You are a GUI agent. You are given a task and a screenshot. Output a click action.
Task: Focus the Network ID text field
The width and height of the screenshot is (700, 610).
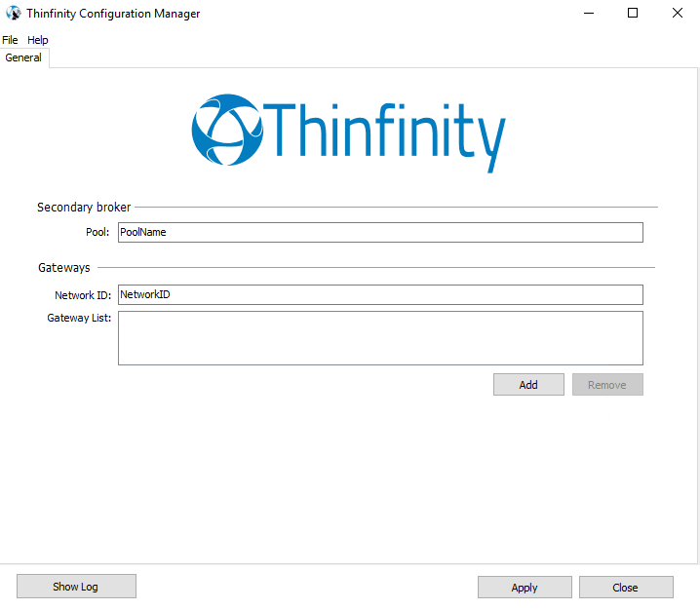(380, 294)
